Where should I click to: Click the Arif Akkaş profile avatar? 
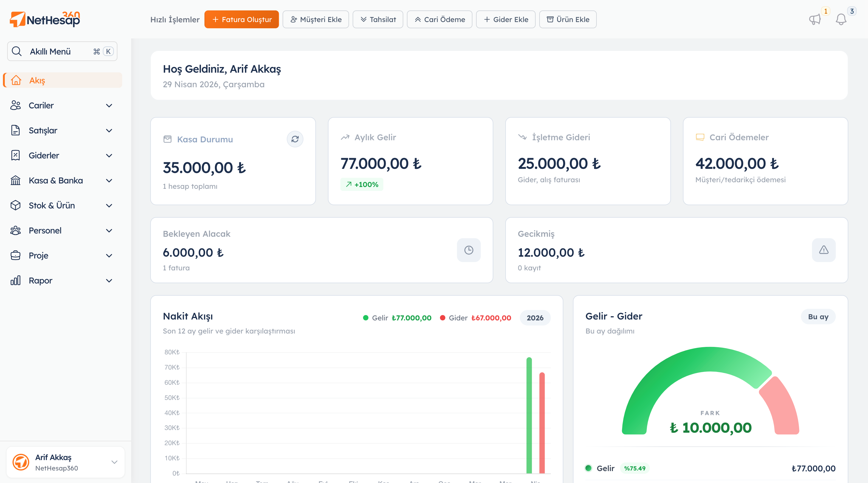pos(21,462)
